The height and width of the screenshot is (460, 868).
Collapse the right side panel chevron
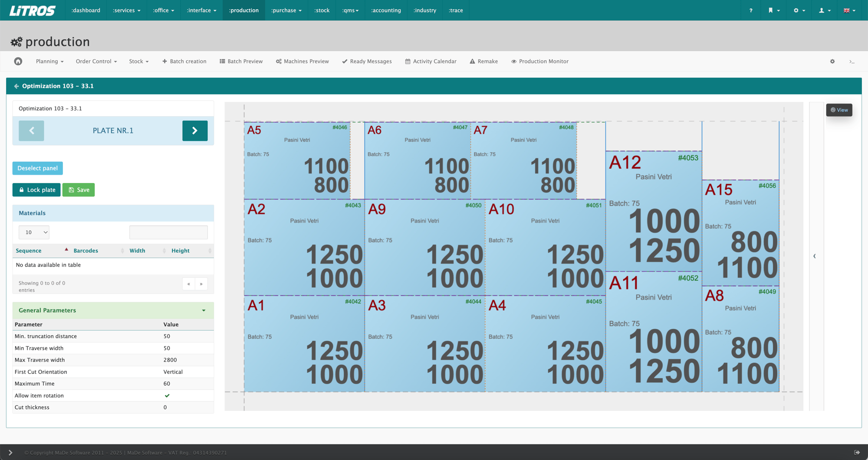pos(815,256)
